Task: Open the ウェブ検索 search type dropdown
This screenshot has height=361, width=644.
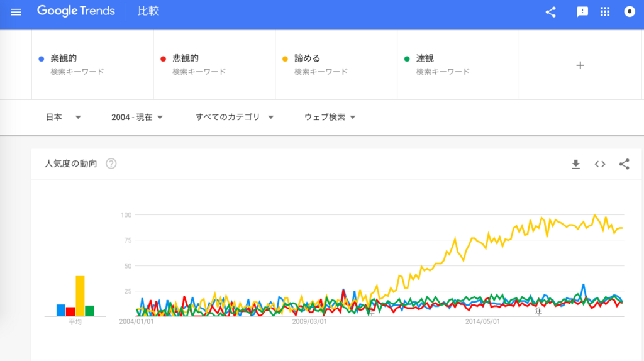Action: [x=330, y=117]
